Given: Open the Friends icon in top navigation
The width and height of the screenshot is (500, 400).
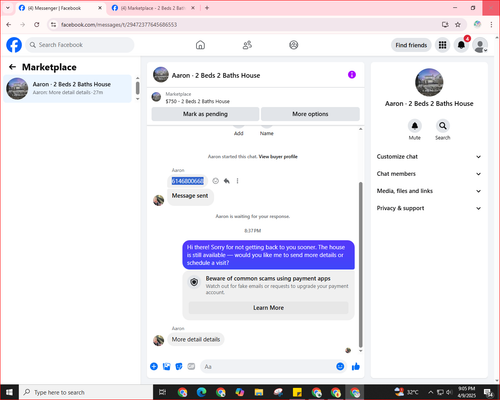Looking at the screenshot, I should [x=247, y=45].
